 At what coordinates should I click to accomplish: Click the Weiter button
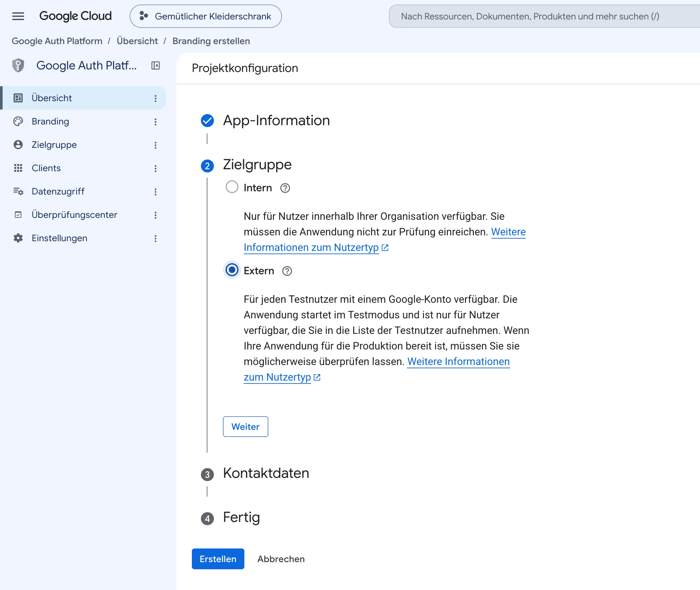(246, 427)
